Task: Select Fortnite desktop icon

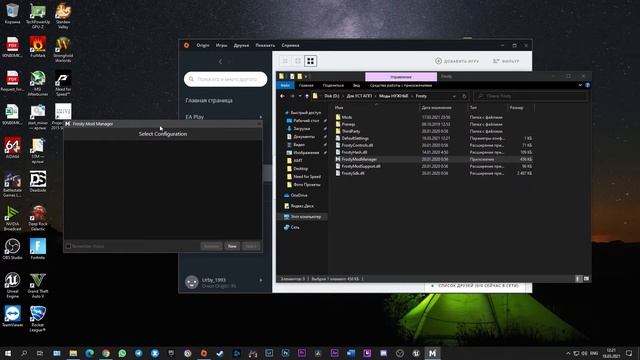Action: point(38,249)
